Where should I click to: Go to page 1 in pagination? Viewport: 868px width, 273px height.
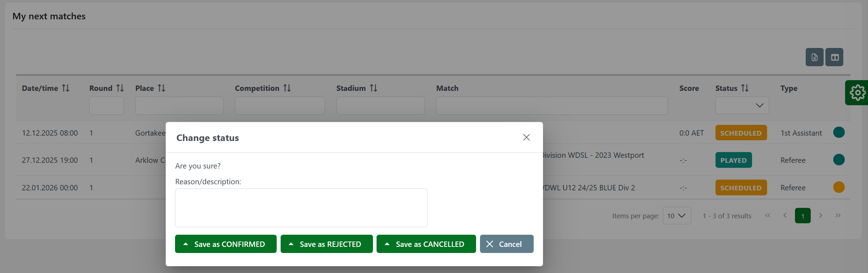coord(802,216)
